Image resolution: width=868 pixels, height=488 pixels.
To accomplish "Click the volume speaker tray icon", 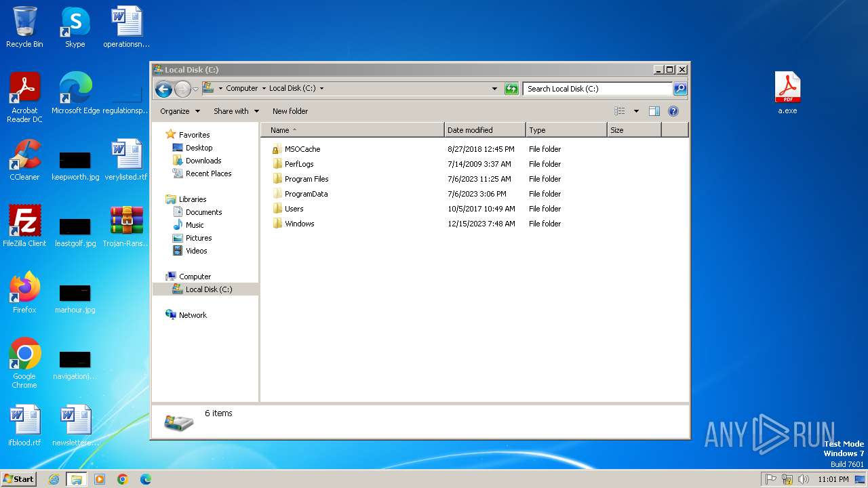I will (804, 479).
